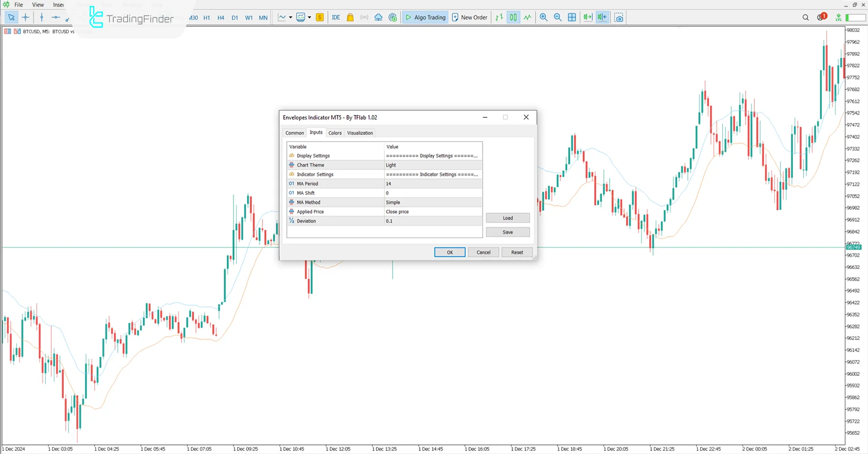Expand the chart type dropdown arrow
The height and width of the screenshot is (454, 868).
pos(290,18)
